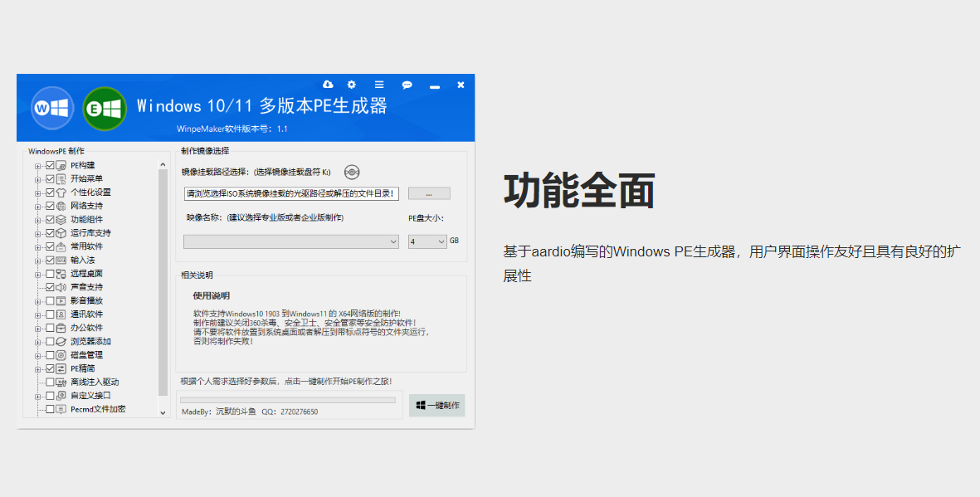Click the speaker icon for 声音支持
Viewport: 980px width, 497px height.
[61, 288]
